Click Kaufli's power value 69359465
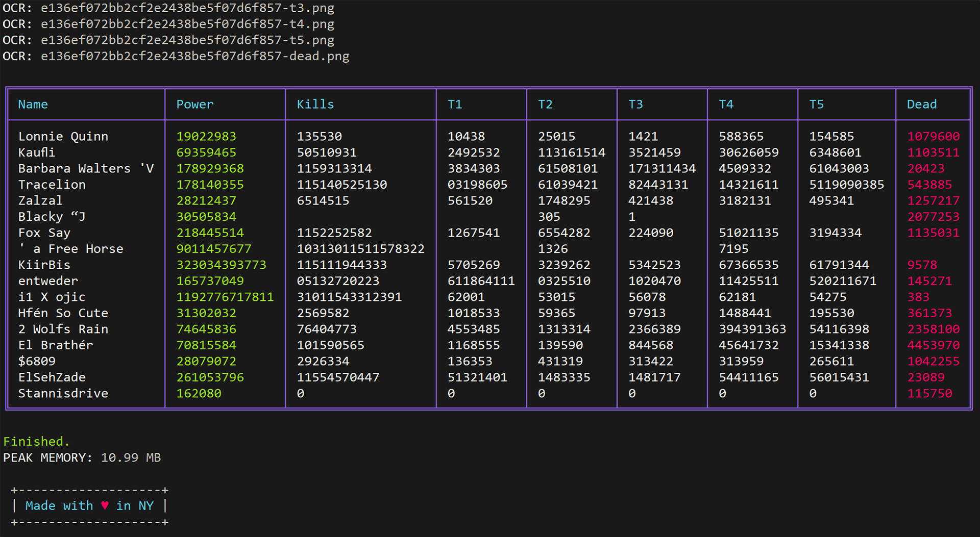The image size is (980, 537). (206, 152)
